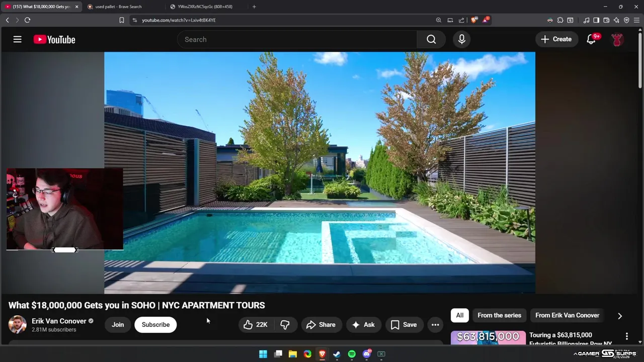Click the browser address bar URL
Viewport: 644px width, 362px height.
pyautogui.click(x=179, y=20)
